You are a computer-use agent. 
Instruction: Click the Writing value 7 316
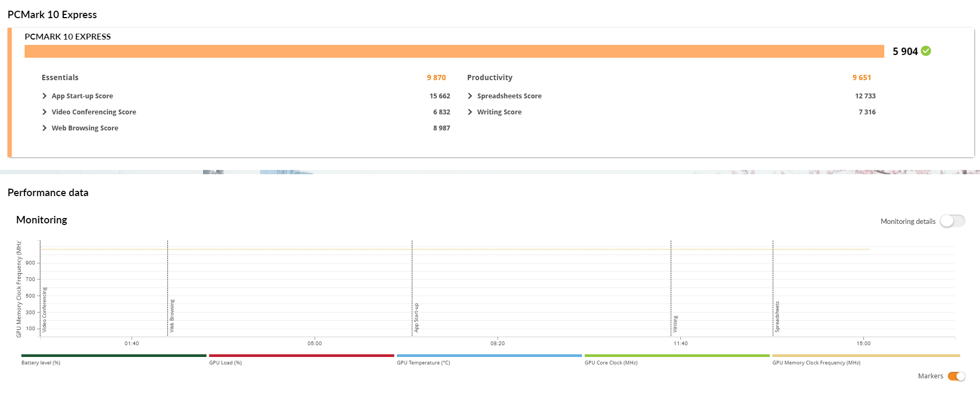[867, 112]
